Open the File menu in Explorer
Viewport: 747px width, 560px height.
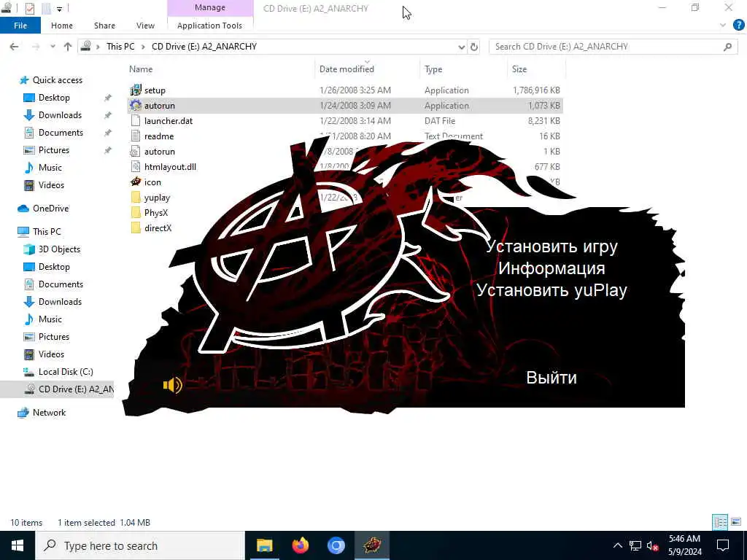point(20,26)
